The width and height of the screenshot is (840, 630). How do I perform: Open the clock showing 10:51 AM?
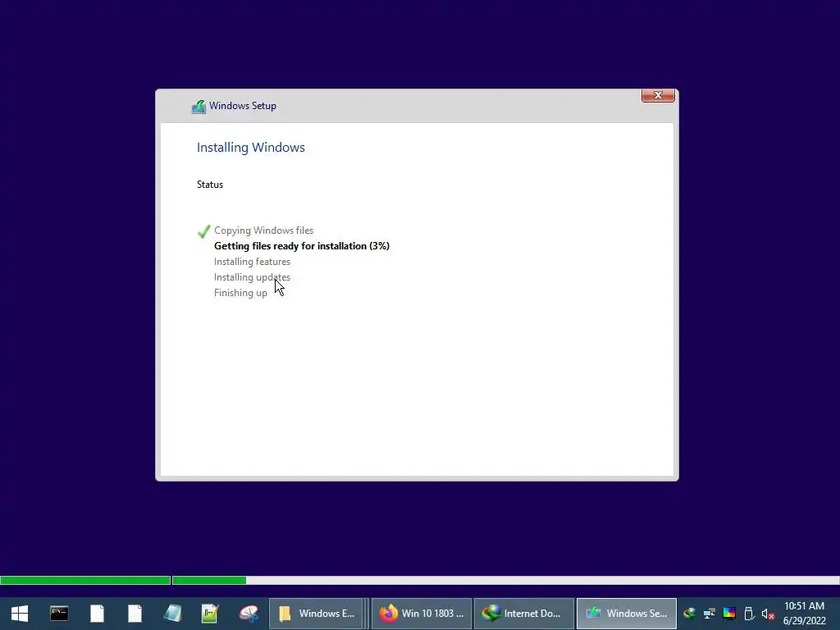(804, 614)
